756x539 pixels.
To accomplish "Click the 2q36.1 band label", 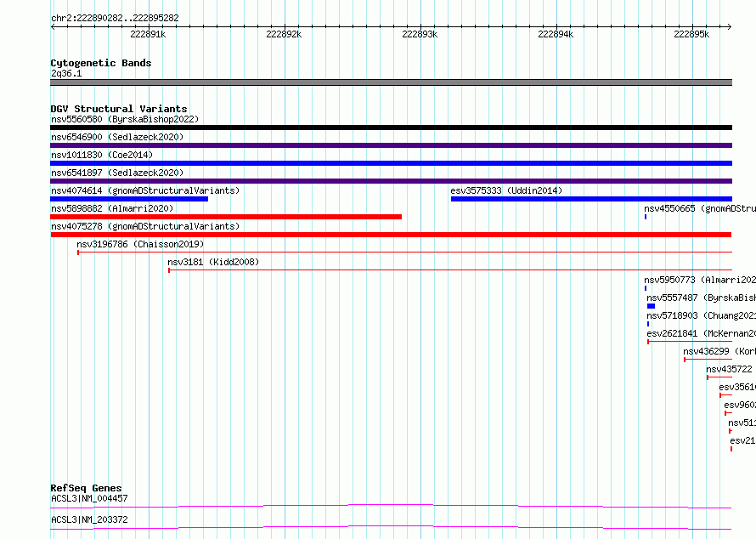I will 66,73.
